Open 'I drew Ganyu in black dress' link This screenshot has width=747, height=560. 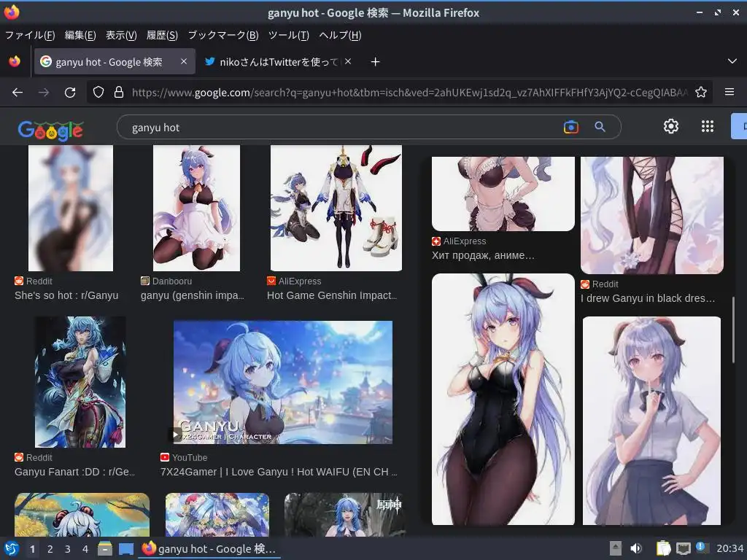point(648,298)
